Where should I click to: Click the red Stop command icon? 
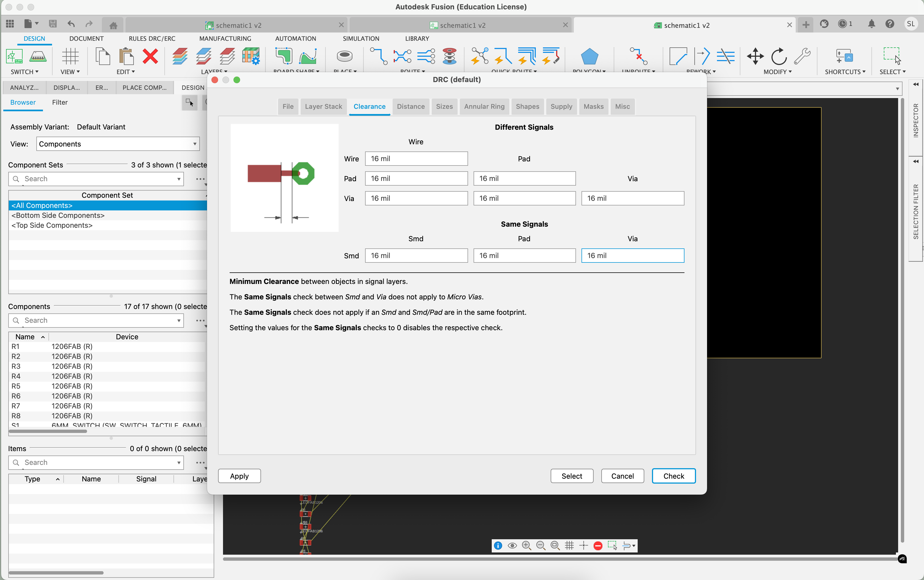click(598, 546)
